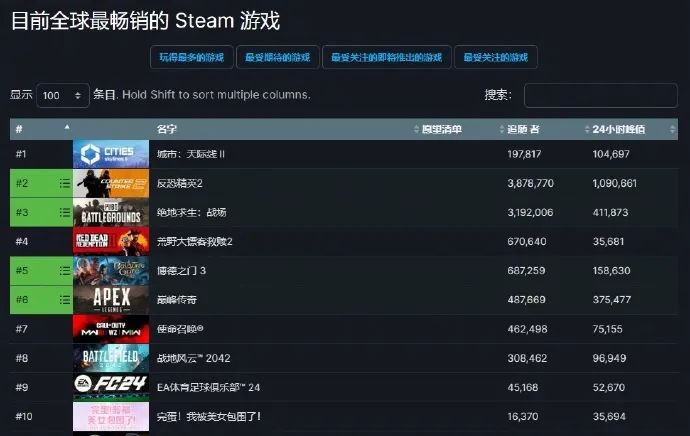The height and width of the screenshot is (436, 690).
Task: Open the 城市：天际线 II game link
Action: click(191, 154)
